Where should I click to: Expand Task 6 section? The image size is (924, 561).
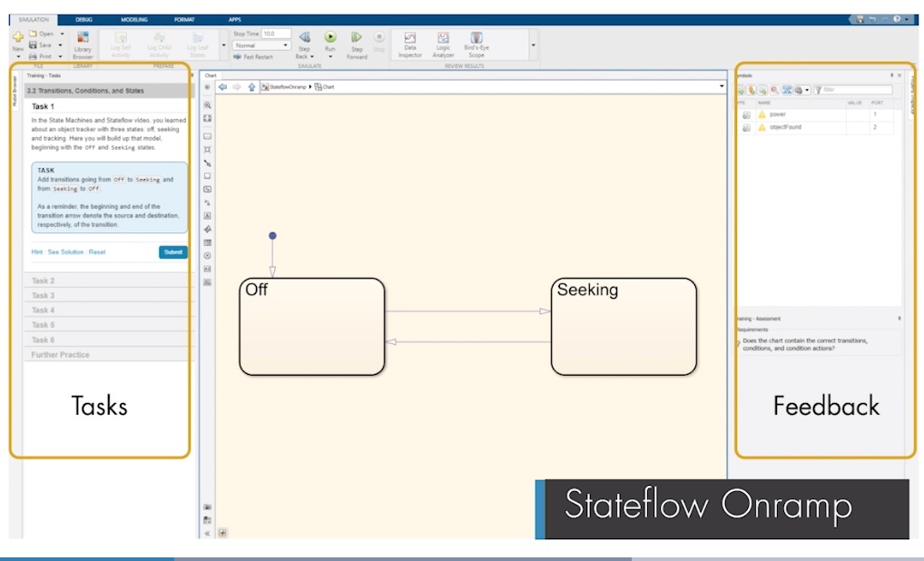tap(108, 340)
